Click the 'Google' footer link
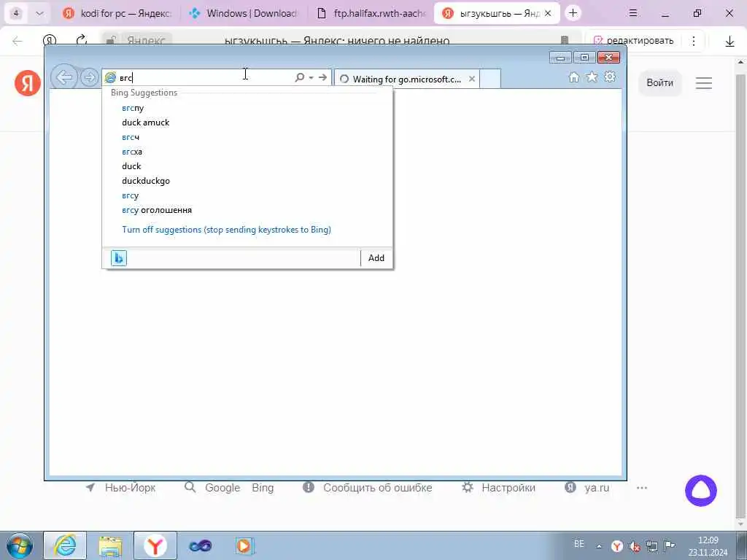The height and width of the screenshot is (560, 747). click(x=222, y=488)
